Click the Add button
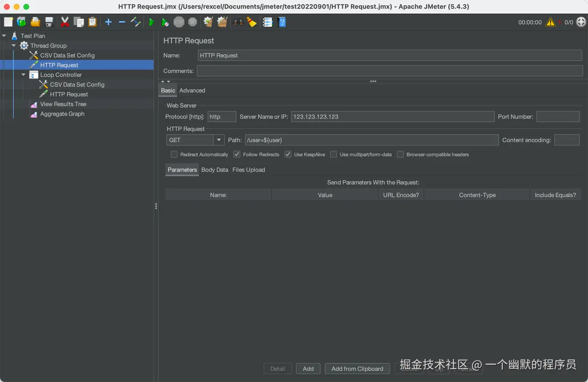The width and height of the screenshot is (588, 382). pos(308,369)
